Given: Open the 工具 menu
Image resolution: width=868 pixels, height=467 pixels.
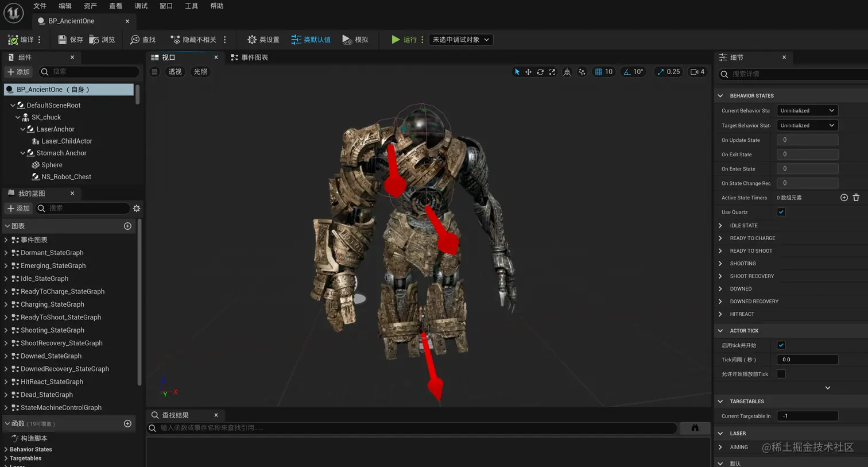Looking at the screenshot, I should [x=191, y=6].
